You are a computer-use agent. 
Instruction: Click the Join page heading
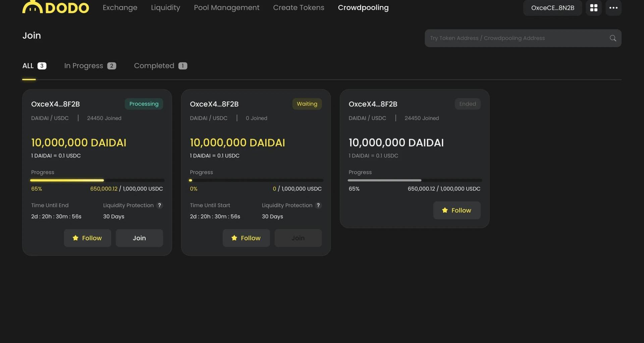pyautogui.click(x=32, y=36)
